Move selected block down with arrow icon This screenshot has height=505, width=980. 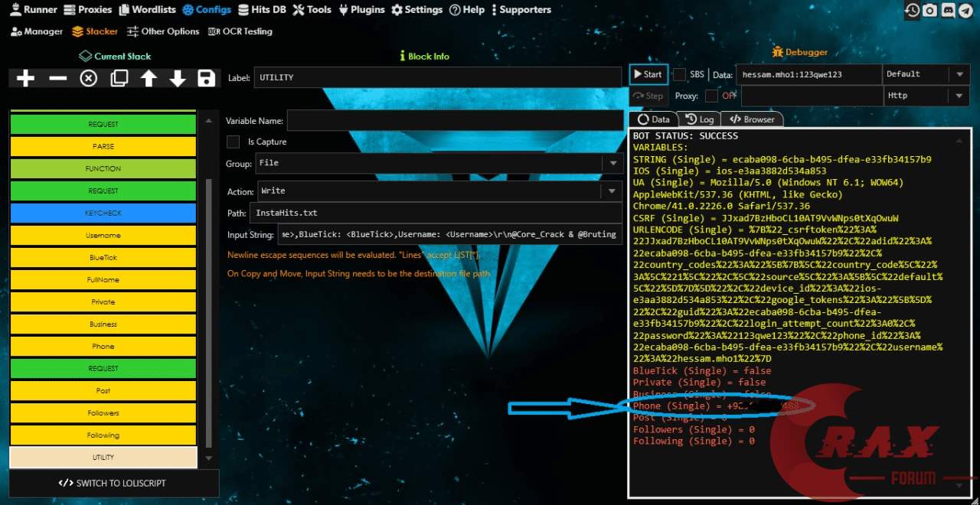coord(178,78)
